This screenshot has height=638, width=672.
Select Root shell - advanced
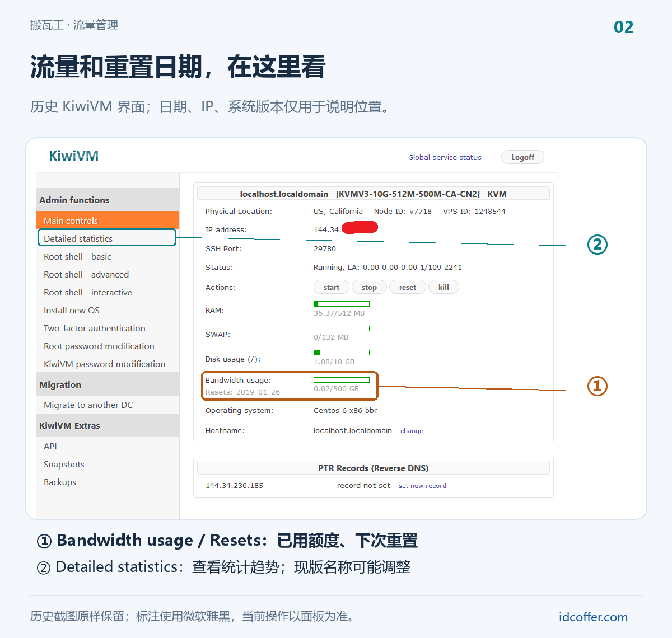point(86,274)
